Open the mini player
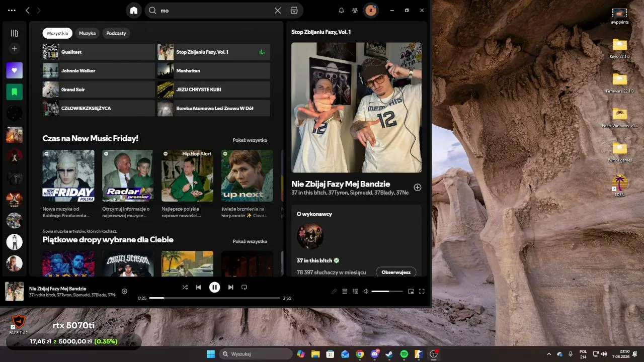This screenshot has height=362, width=644. click(x=411, y=291)
